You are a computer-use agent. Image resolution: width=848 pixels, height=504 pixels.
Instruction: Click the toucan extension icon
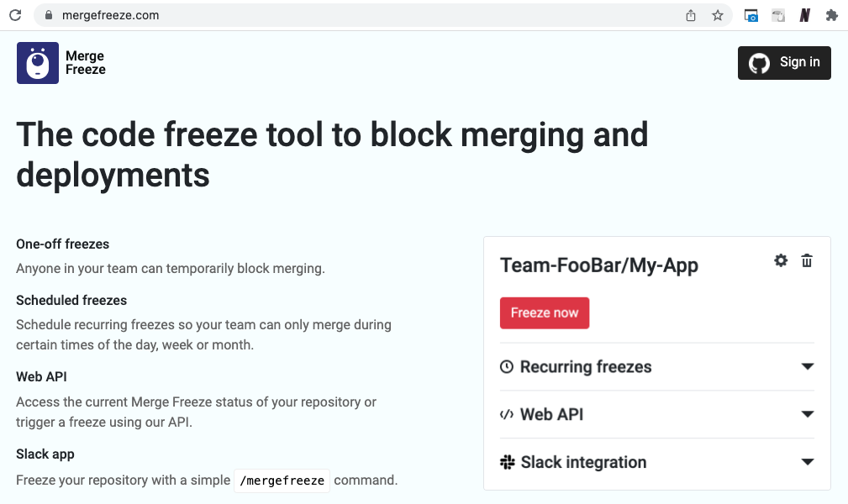click(x=778, y=15)
